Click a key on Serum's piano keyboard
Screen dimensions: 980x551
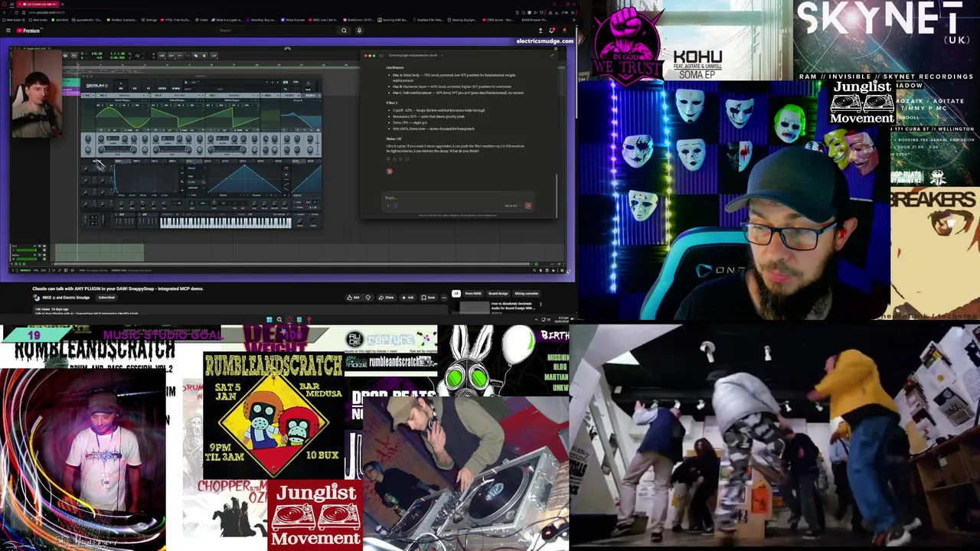pos(225,223)
